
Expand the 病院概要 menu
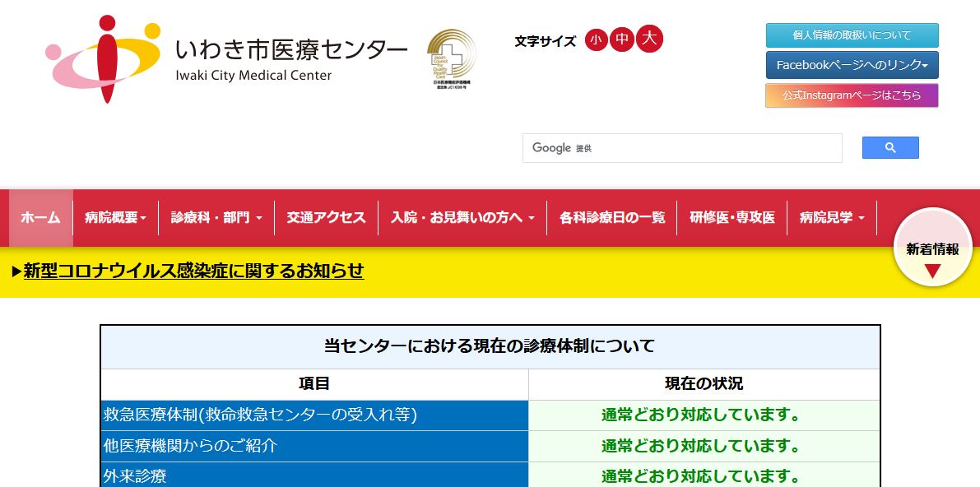tap(115, 218)
